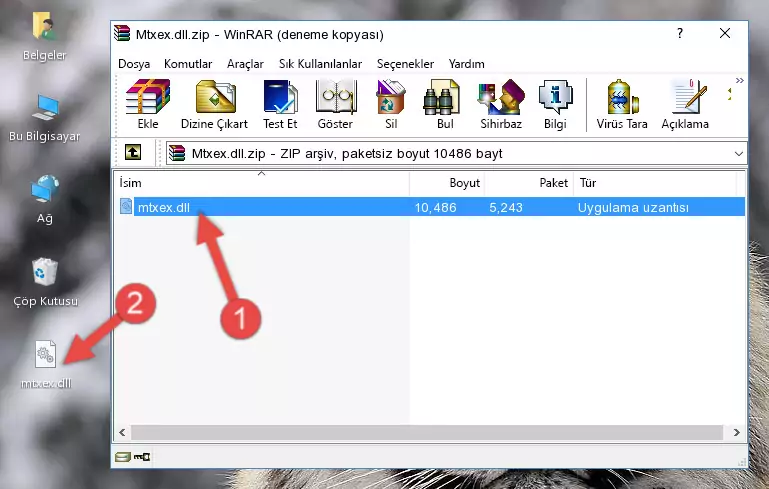Screen dimensions: 769x489
Task: Click horizontal scrollbar left arrow
Action: coord(123,433)
